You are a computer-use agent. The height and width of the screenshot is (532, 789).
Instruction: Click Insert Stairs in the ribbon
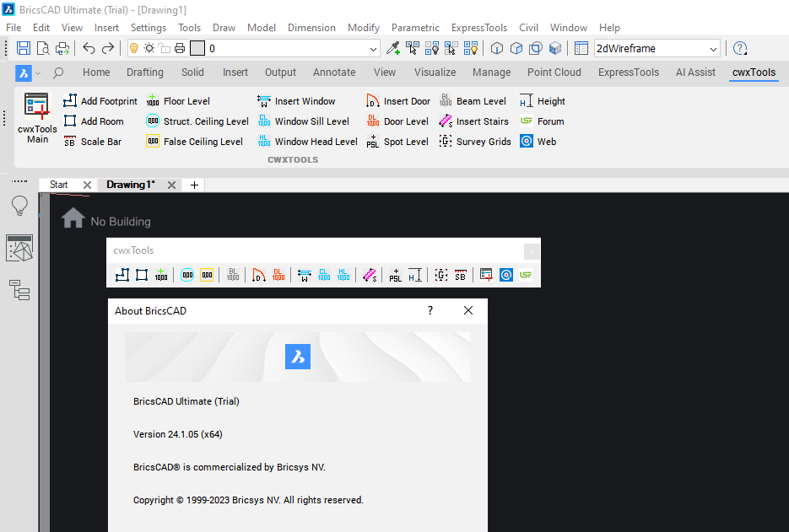click(x=473, y=121)
